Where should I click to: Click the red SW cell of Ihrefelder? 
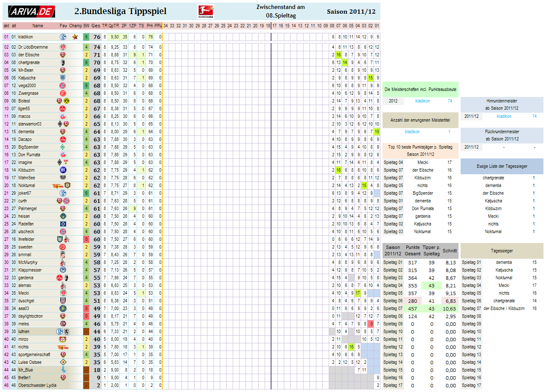pyautogui.click(x=86, y=240)
